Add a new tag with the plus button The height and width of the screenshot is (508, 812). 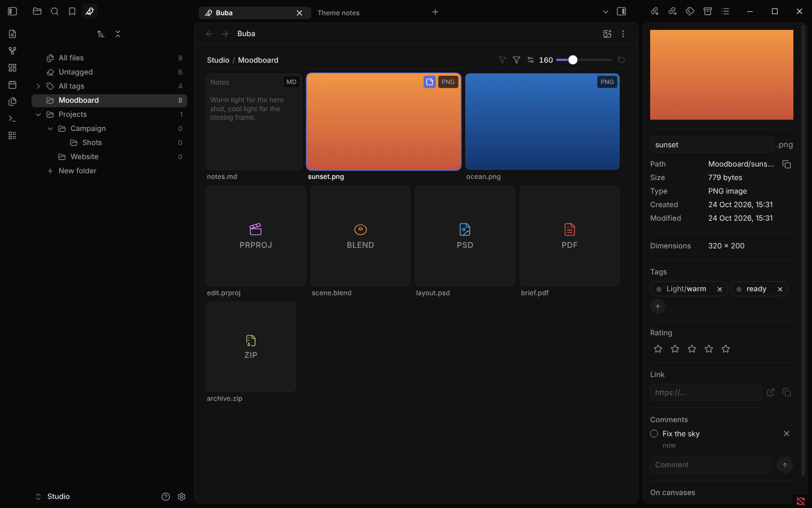point(657,306)
